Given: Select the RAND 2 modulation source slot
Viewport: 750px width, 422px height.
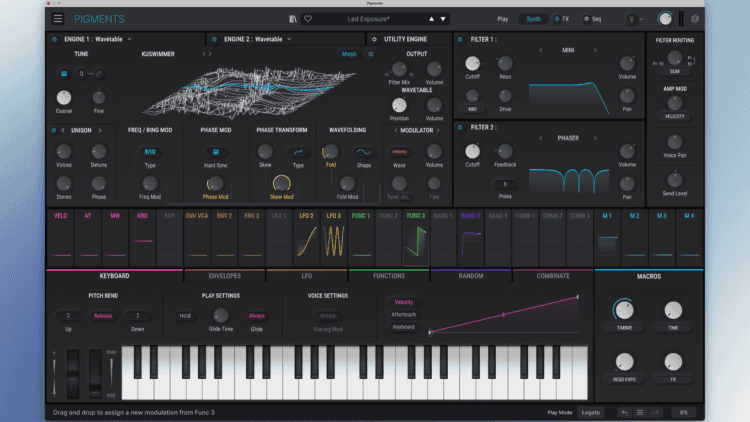Looking at the screenshot, I should [x=471, y=237].
